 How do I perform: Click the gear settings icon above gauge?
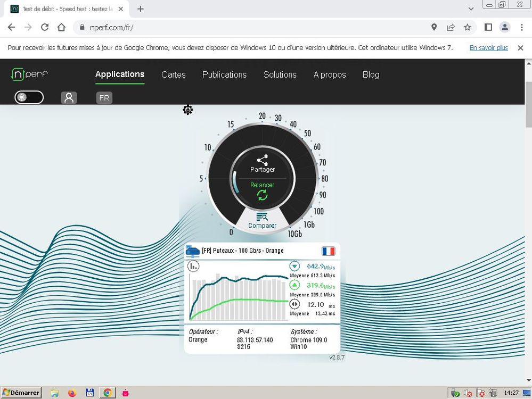click(187, 110)
